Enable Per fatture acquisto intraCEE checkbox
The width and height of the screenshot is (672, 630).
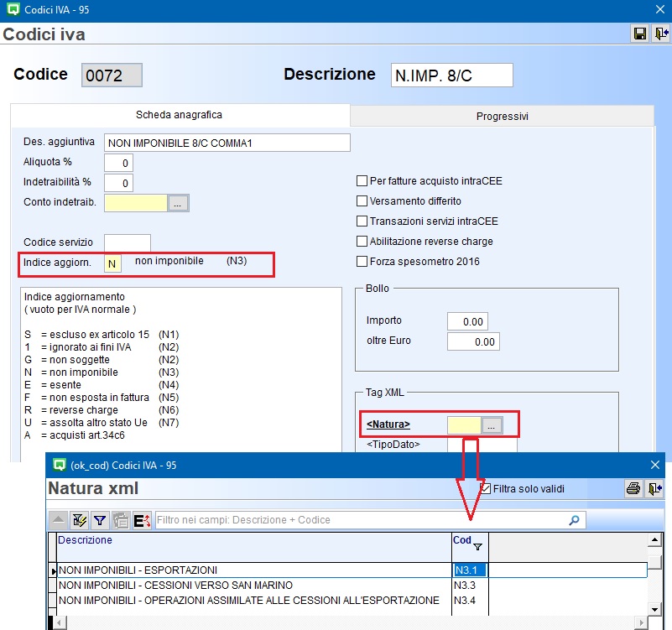(362, 181)
